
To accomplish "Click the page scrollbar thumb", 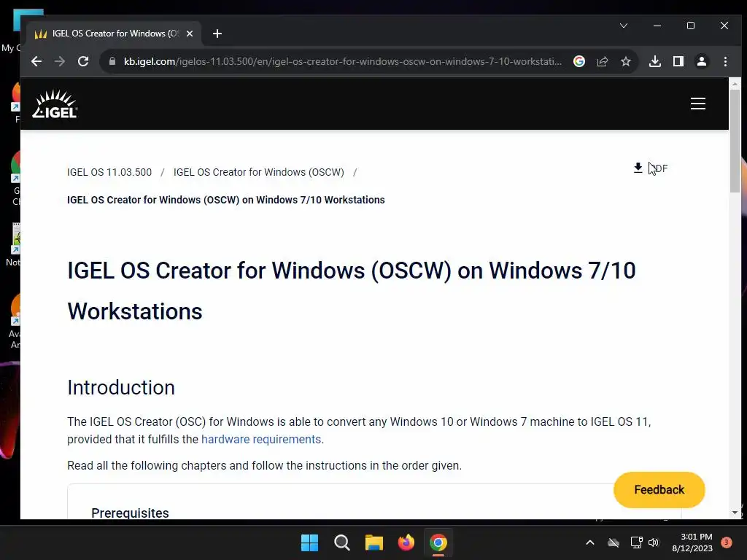I will [735, 141].
